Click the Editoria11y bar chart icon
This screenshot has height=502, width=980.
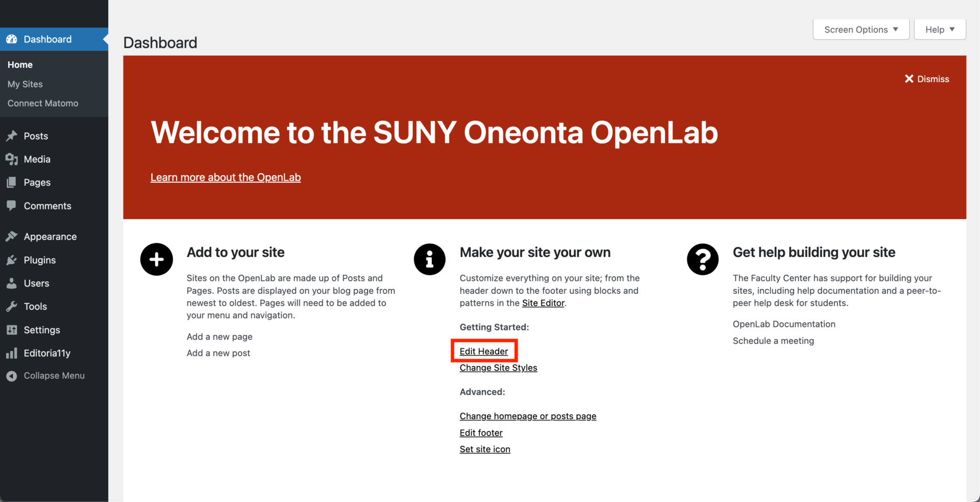[12, 353]
